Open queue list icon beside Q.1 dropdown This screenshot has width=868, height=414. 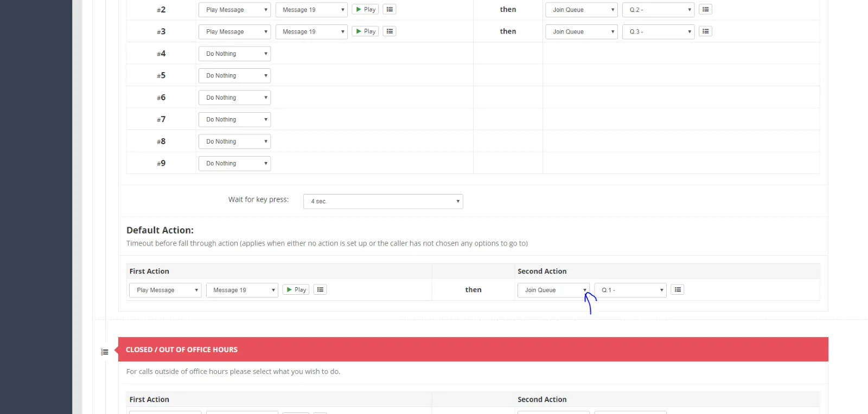(678, 290)
